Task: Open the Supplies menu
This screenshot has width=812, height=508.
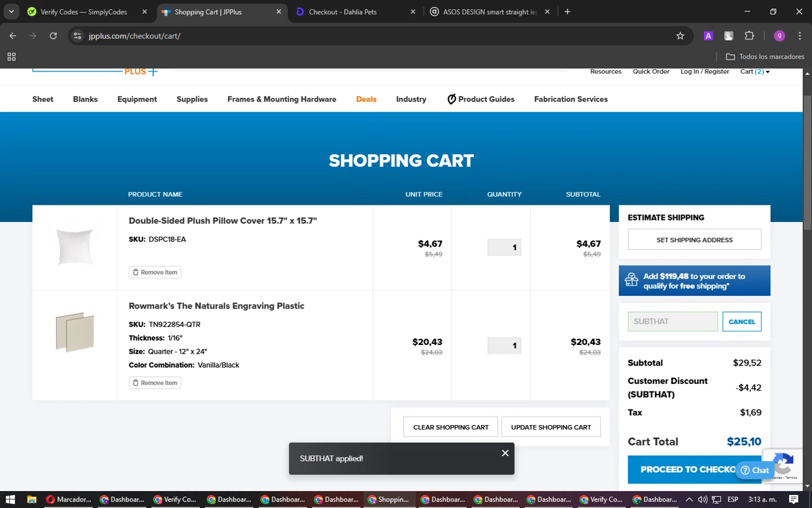Action: click(192, 99)
